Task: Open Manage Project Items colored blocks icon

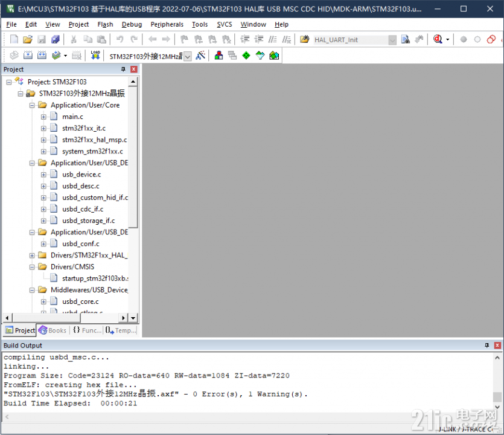Action: (219, 56)
